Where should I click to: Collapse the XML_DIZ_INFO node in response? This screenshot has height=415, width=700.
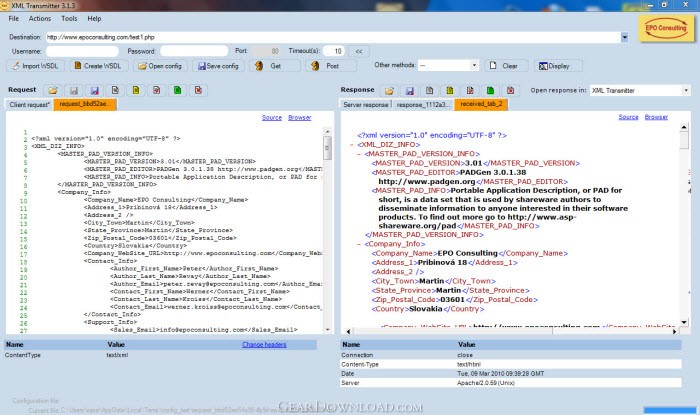point(352,145)
